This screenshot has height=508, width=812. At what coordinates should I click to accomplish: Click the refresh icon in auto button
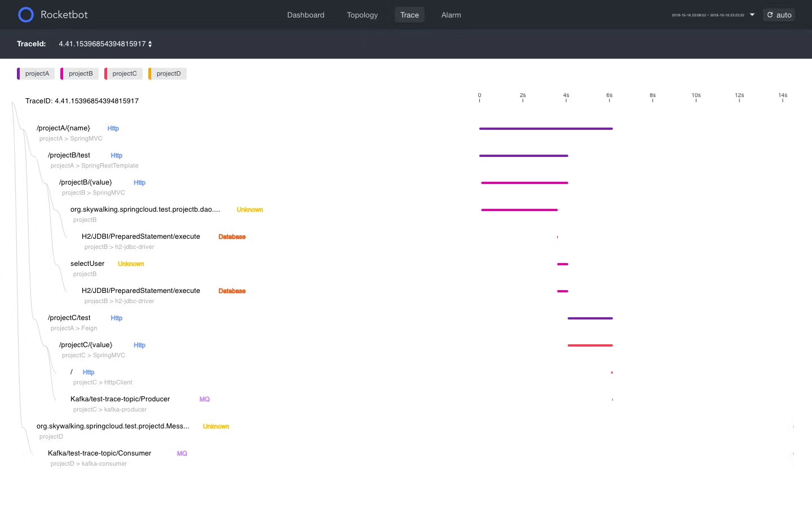[770, 15]
